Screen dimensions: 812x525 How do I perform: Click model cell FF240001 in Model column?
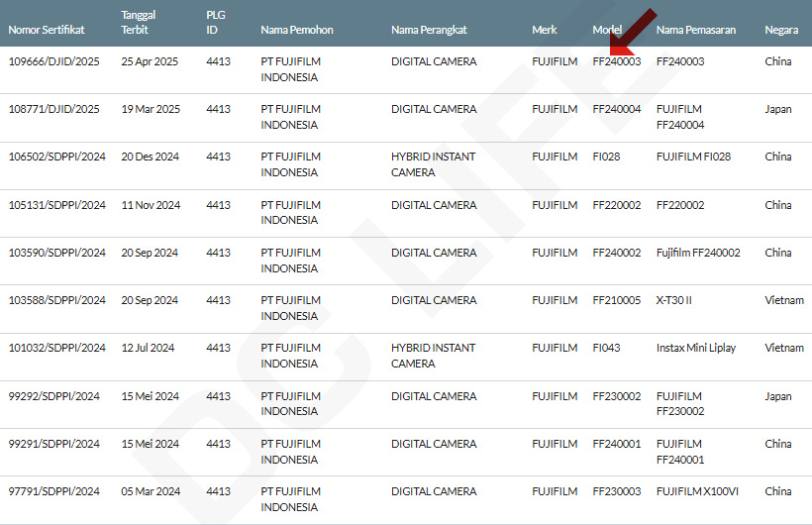[617, 444]
